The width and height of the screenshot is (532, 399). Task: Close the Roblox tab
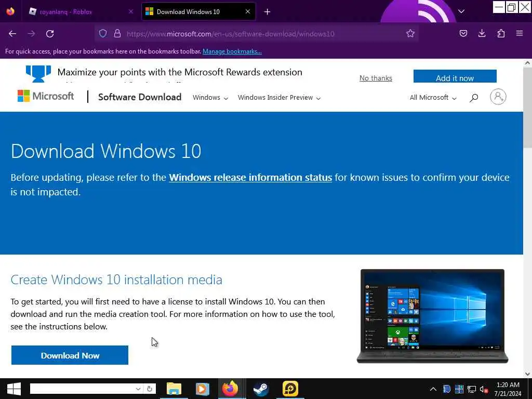(x=131, y=11)
